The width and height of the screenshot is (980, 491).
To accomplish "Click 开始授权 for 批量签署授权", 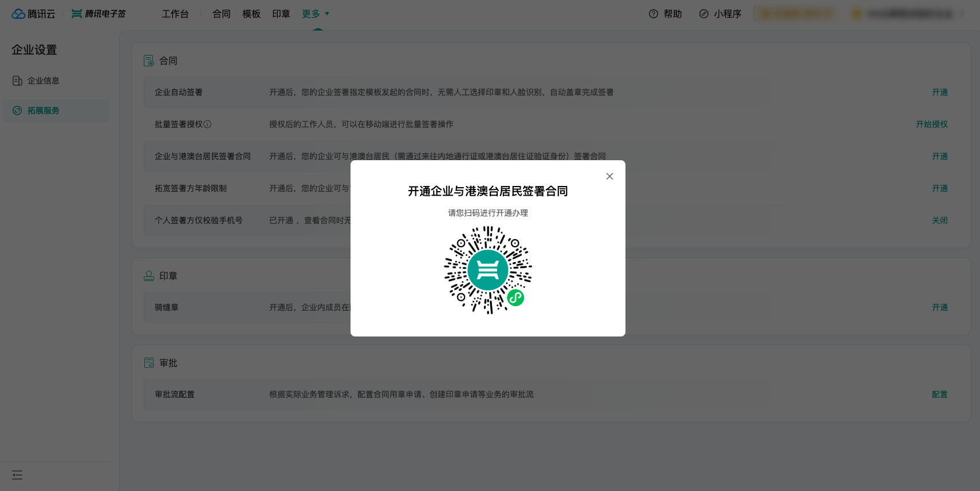I will 932,124.
